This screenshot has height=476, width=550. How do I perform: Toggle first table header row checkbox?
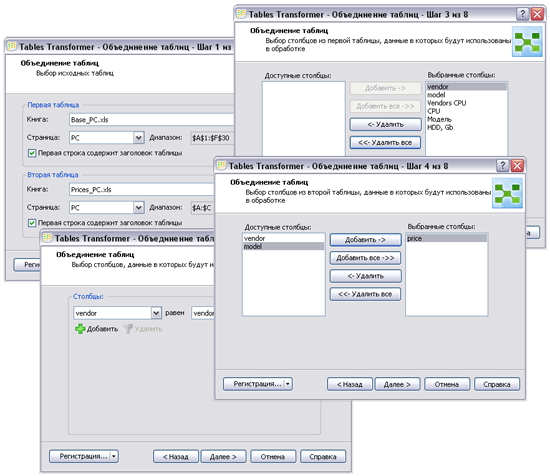coord(32,153)
